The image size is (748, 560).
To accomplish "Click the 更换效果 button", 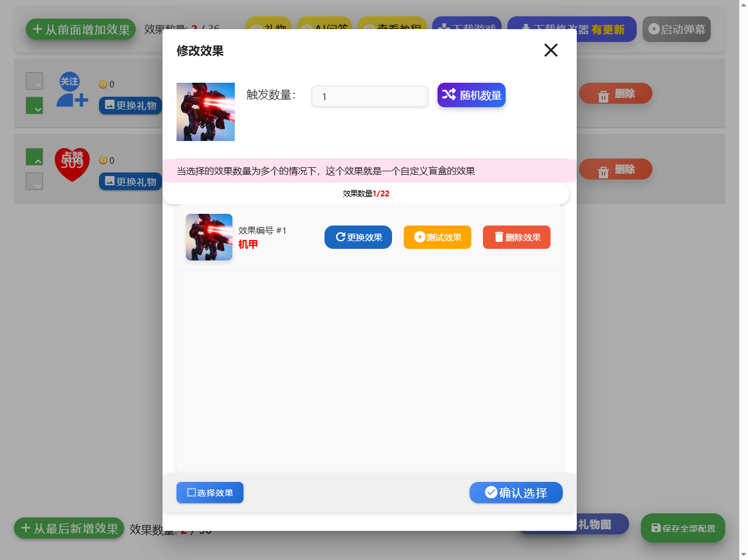I will tap(358, 237).
